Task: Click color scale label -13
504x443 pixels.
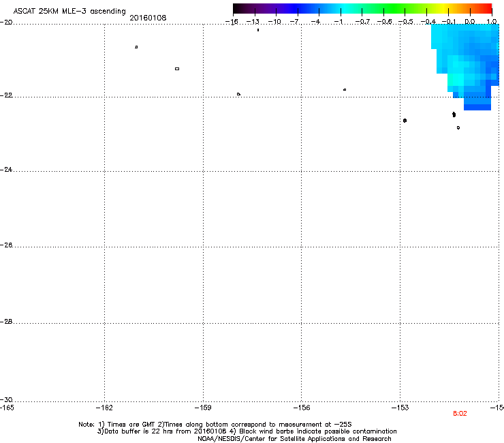Action: coord(253,22)
